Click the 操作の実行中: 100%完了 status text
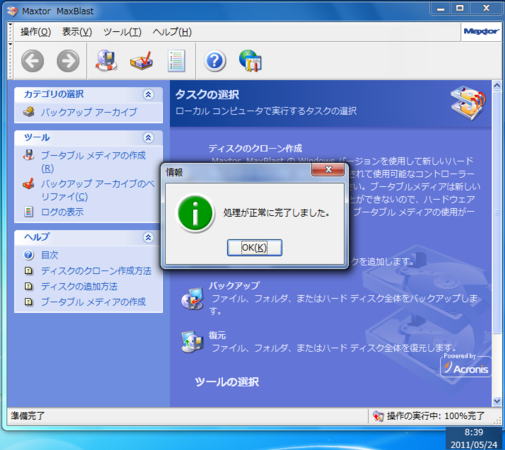Viewport: 505px width, 450px height. [x=435, y=416]
